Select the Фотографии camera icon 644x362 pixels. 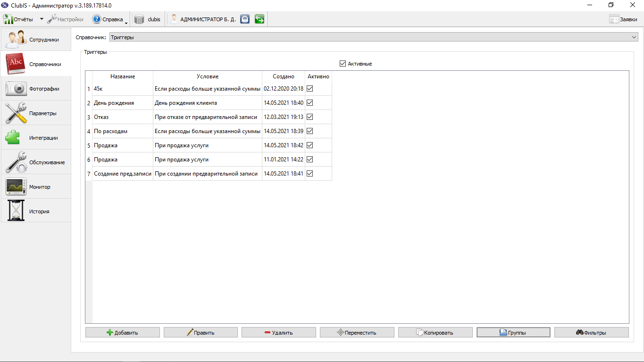tap(16, 88)
